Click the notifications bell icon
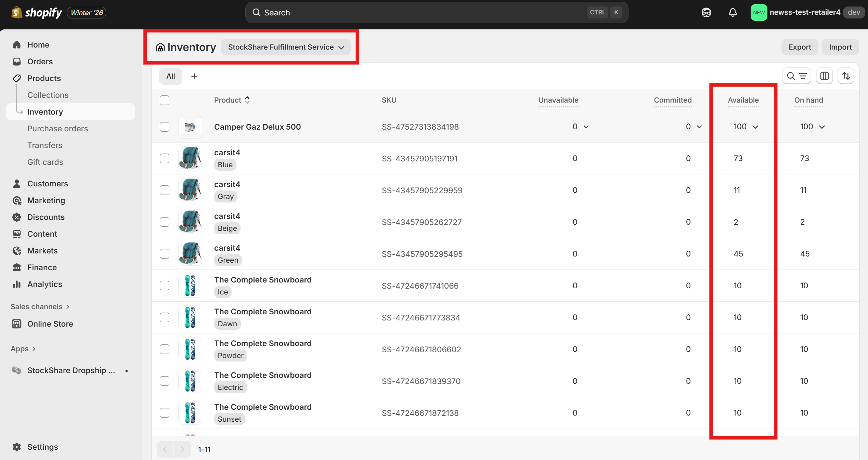Image resolution: width=868 pixels, height=460 pixels. point(733,13)
